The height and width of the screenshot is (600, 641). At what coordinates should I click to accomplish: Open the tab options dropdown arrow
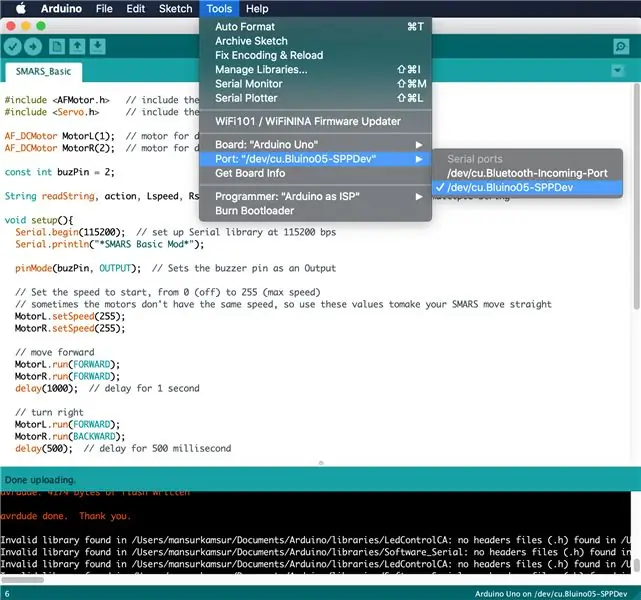pyautogui.click(x=617, y=71)
